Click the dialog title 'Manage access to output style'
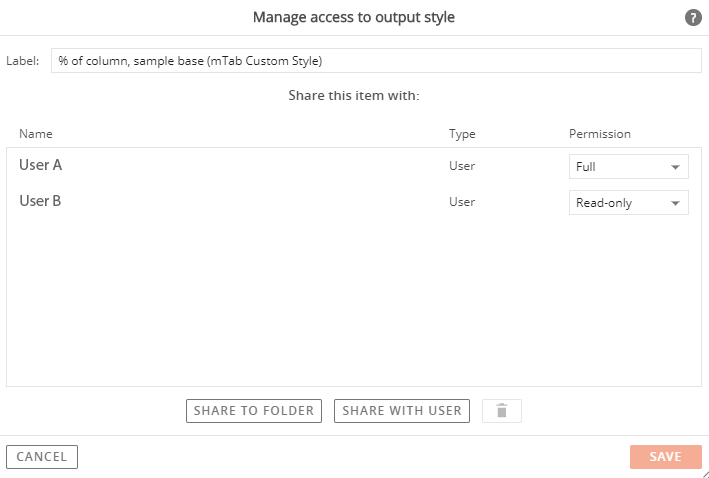This screenshot has width=709, height=478. click(354, 17)
